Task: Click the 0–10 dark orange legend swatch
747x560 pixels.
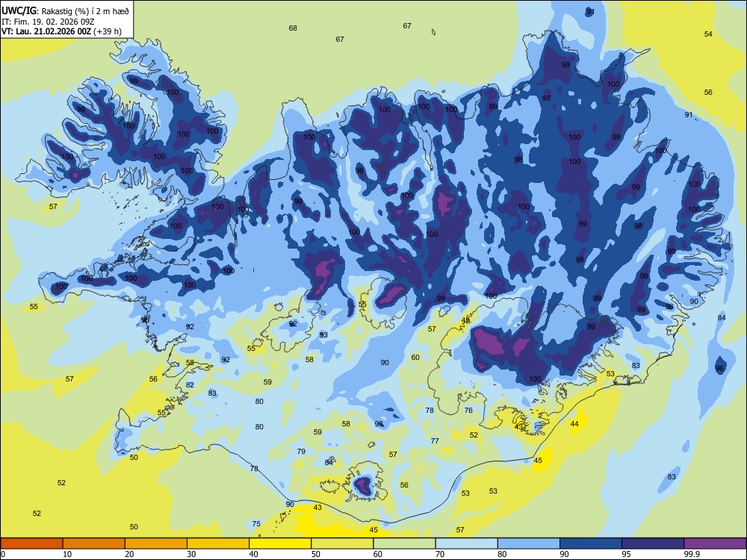Action: 31,544
